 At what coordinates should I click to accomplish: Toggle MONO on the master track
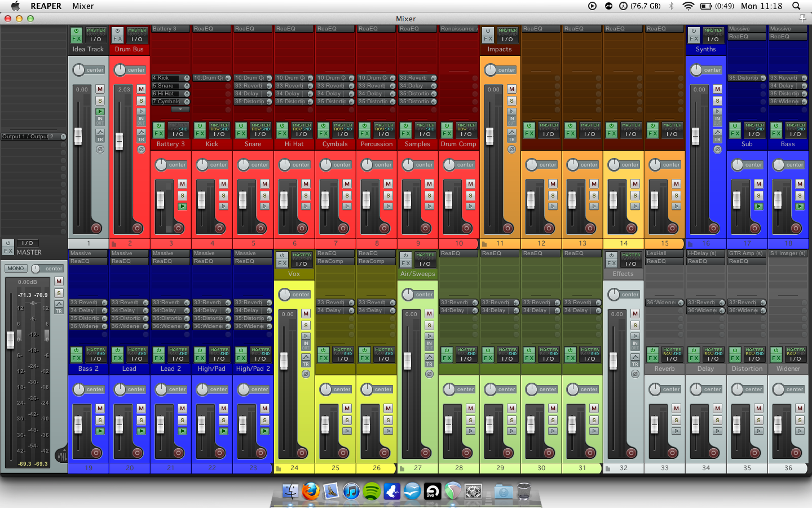[x=16, y=269]
